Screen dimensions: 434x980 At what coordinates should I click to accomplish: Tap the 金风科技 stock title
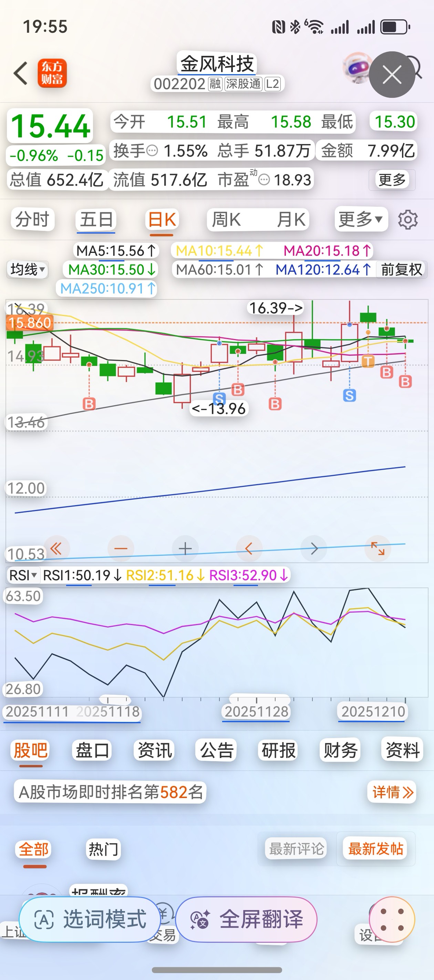(217, 63)
